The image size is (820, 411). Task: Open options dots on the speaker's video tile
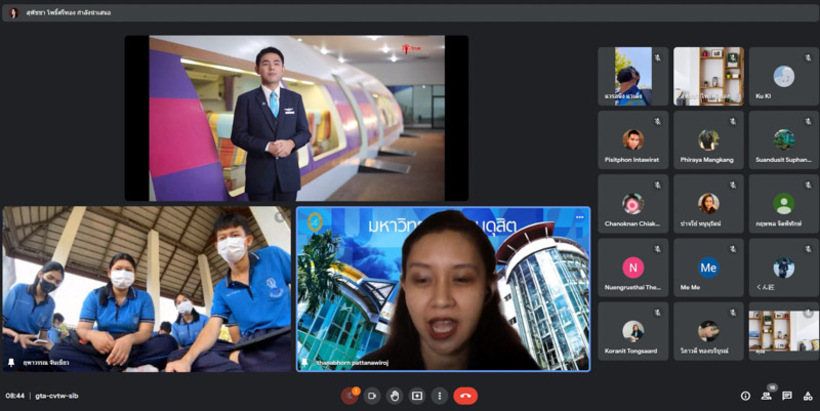click(x=579, y=217)
